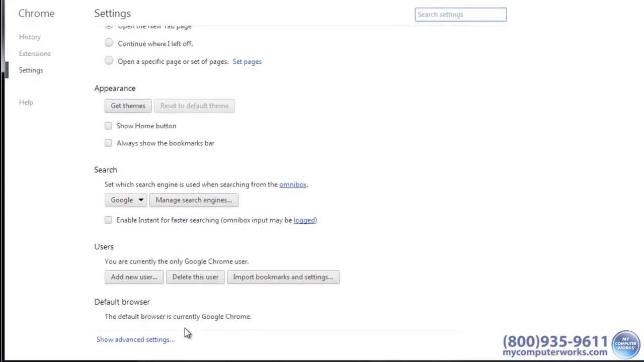This screenshot has width=644, height=362.
Task: Select Settings in the left sidebar
Action: pyautogui.click(x=31, y=70)
